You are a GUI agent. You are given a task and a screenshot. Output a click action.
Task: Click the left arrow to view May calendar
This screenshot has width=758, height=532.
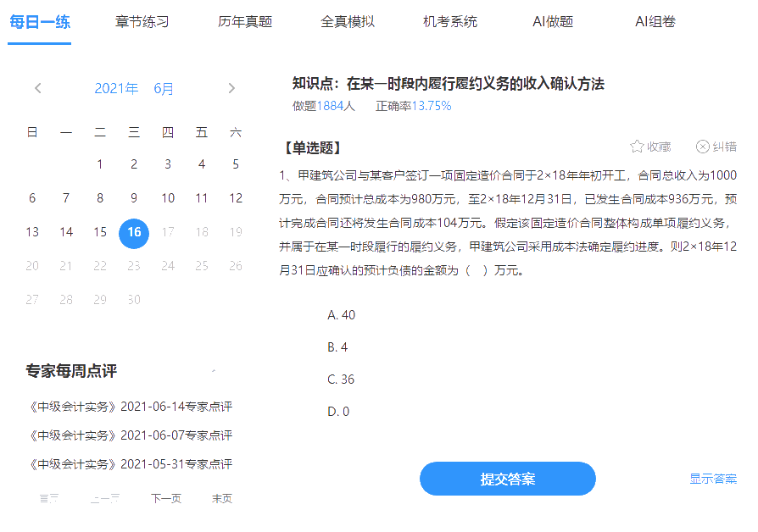coord(37,88)
